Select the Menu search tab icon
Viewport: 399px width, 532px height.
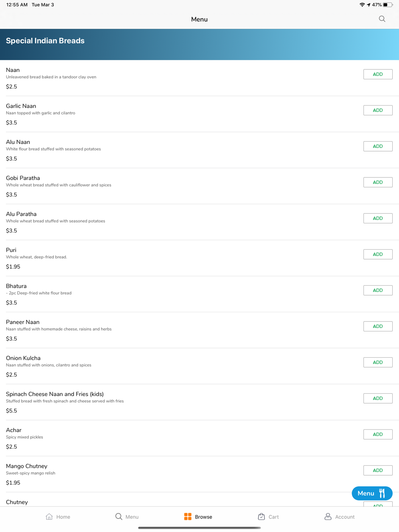[x=119, y=516]
